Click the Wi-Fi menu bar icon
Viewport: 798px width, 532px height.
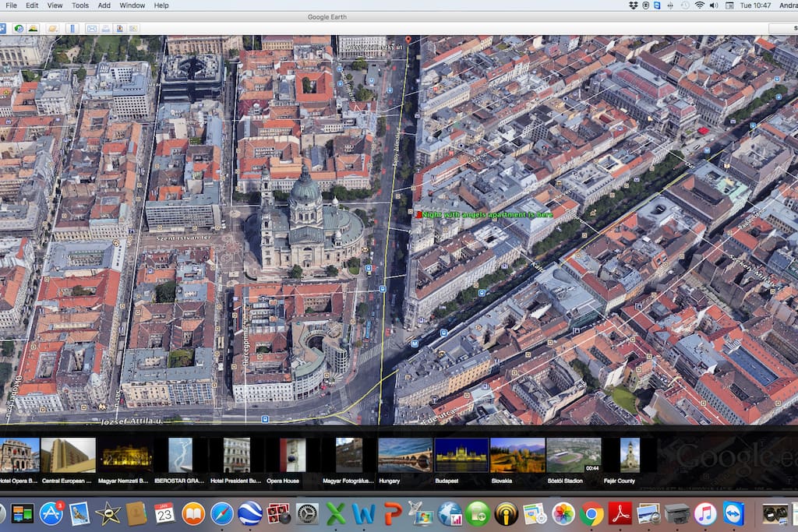point(700,5)
